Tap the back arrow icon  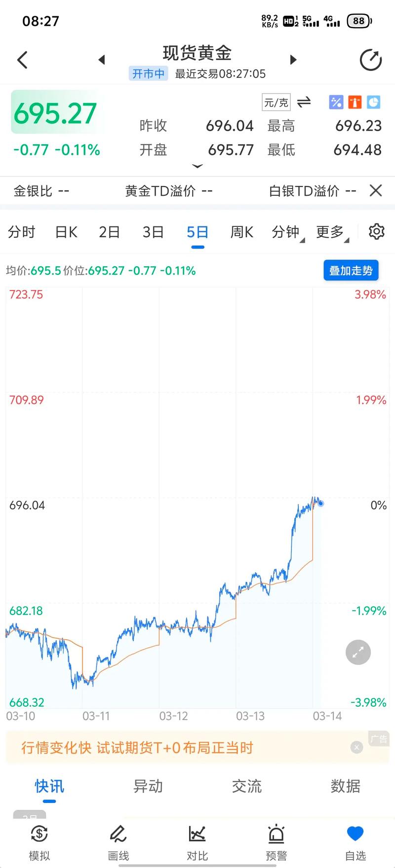[x=22, y=60]
